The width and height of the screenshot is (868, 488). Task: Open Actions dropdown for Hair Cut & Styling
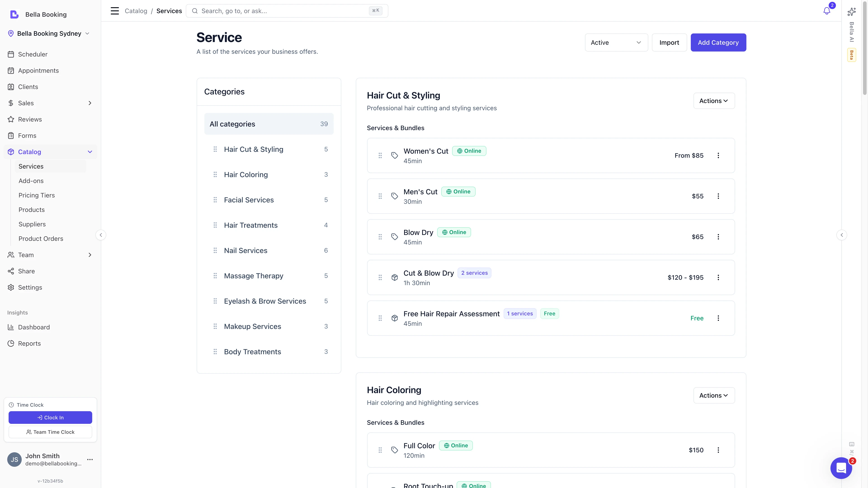click(714, 100)
